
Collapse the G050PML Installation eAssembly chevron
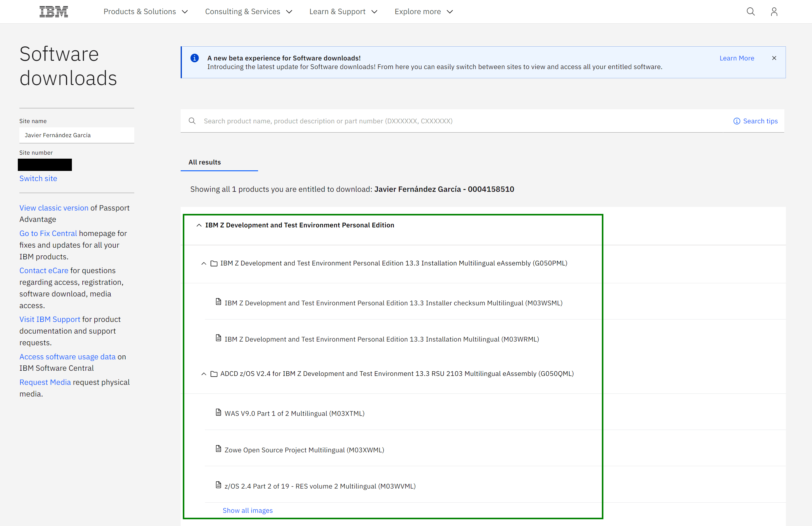(x=204, y=264)
